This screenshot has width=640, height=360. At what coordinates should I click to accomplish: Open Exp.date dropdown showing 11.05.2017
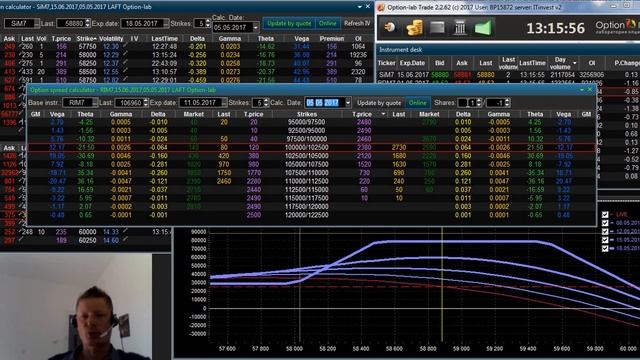224,103
